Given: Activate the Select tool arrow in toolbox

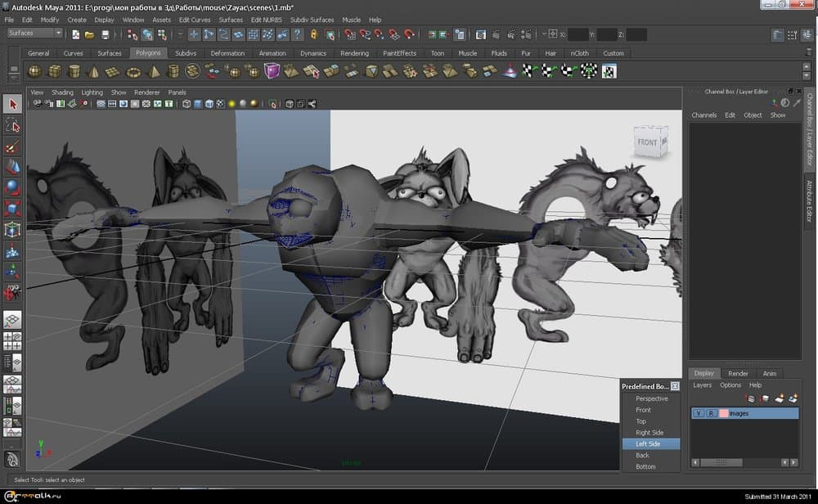Looking at the screenshot, I should tap(12, 104).
